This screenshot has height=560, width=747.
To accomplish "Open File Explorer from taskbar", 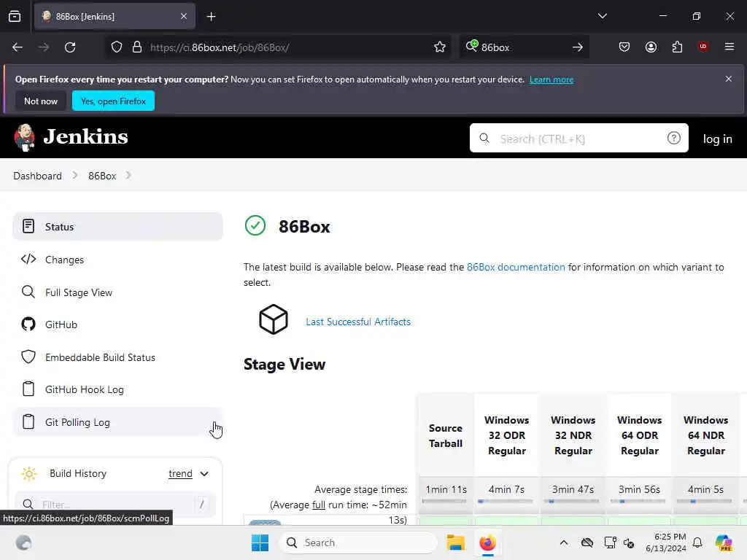I will [x=455, y=542].
